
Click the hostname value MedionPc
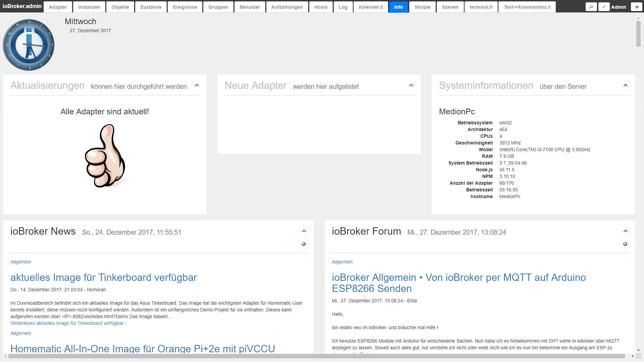(x=510, y=196)
